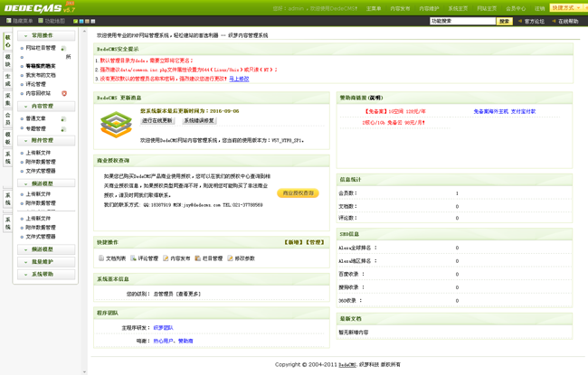Collapse the 常用操作 menu section
Screen dimensions: 588x375
coord(46,35)
